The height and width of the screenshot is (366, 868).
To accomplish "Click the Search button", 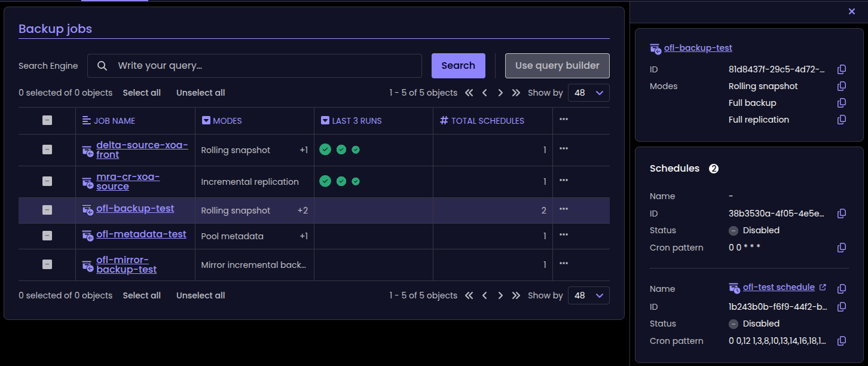I will pyautogui.click(x=458, y=66).
